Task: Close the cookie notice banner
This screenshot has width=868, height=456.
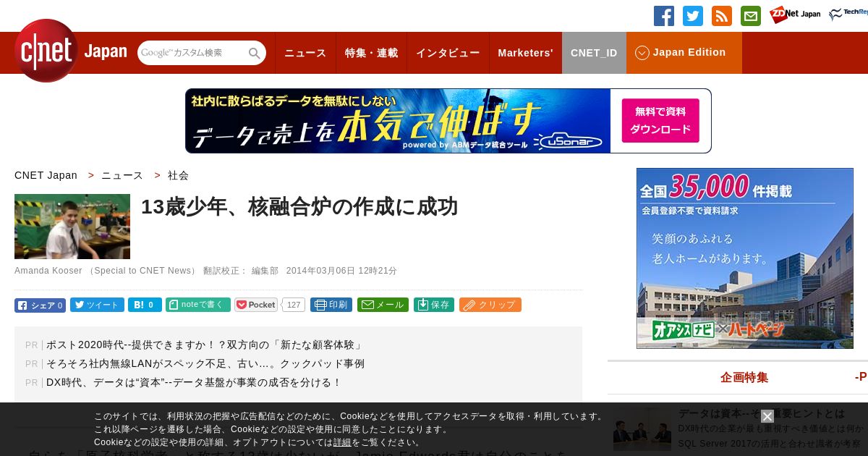Action: click(767, 416)
